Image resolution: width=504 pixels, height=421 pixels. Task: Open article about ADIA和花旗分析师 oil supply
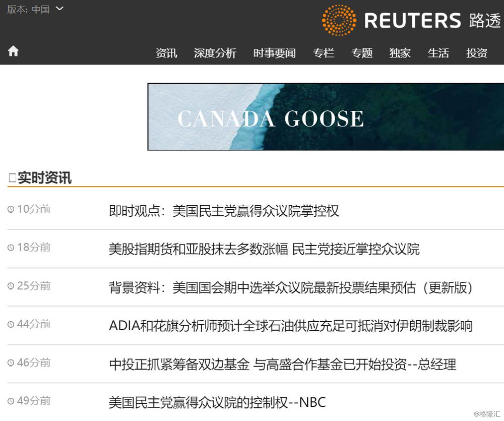pos(291,326)
